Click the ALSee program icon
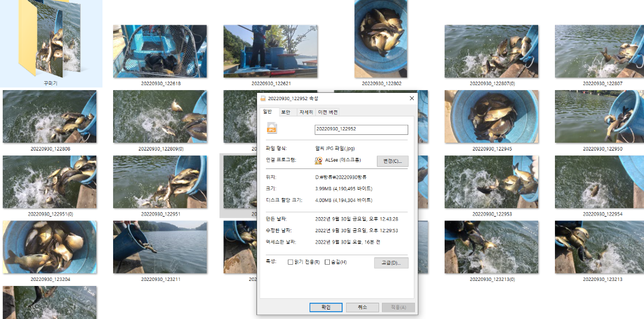The image size is (644, 319). click(x=318, y=161)
